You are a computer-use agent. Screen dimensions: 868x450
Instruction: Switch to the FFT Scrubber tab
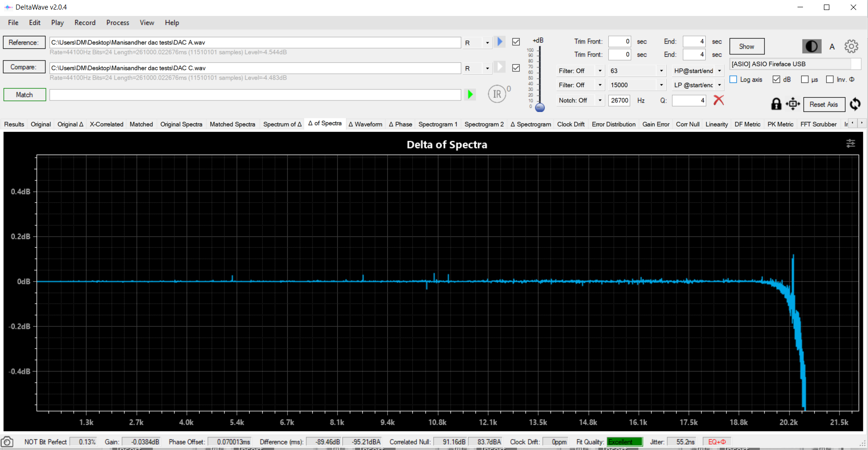point(818,124)
